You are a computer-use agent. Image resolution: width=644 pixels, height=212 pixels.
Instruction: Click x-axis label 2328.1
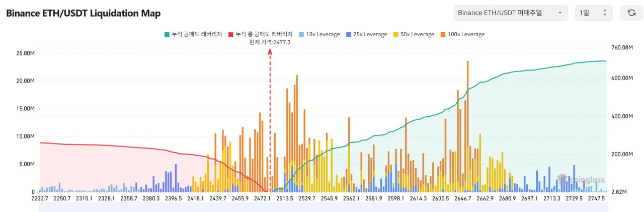106,198
